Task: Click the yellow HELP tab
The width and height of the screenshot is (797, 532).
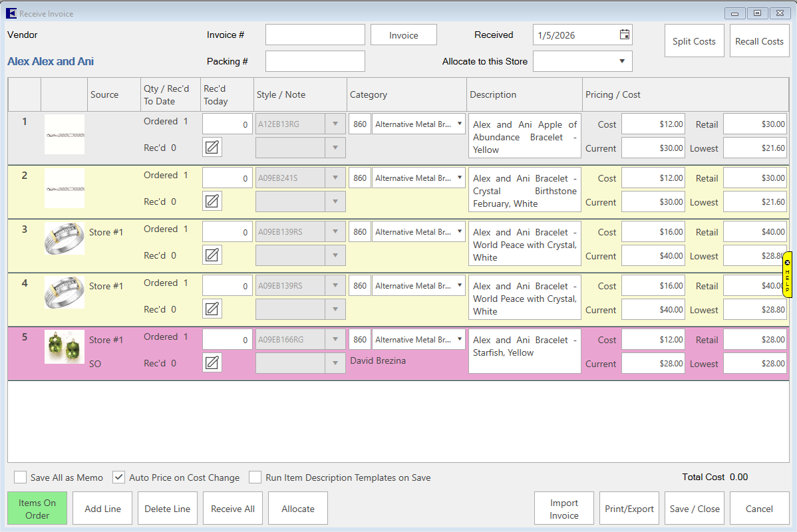Action: coord(787,274)
